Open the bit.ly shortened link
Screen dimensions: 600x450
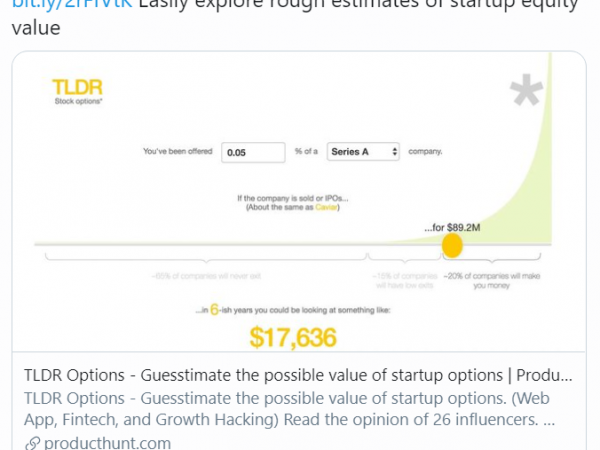70,5
